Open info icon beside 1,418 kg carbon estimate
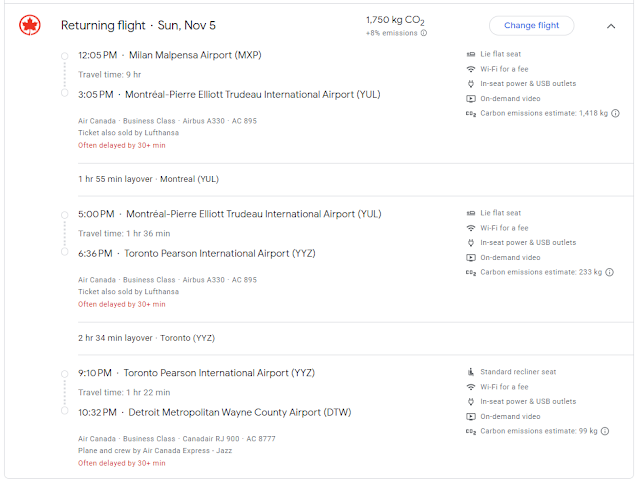 616,113
